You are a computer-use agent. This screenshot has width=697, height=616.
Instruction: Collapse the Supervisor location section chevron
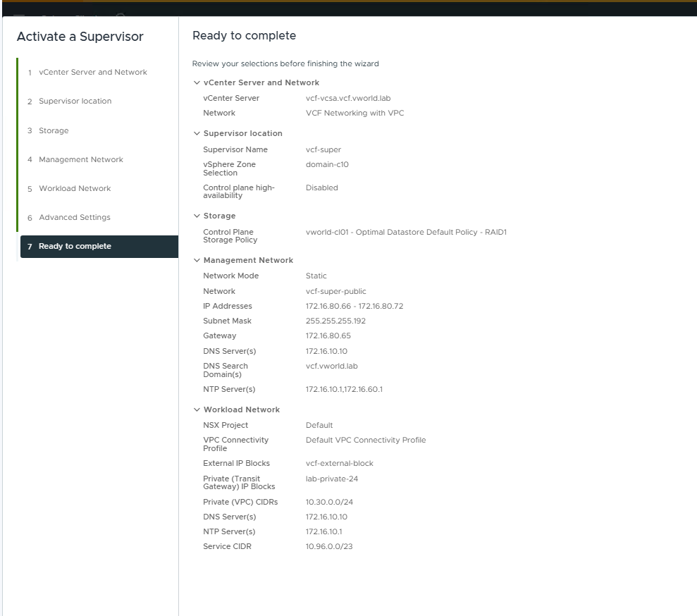(197, 134)
